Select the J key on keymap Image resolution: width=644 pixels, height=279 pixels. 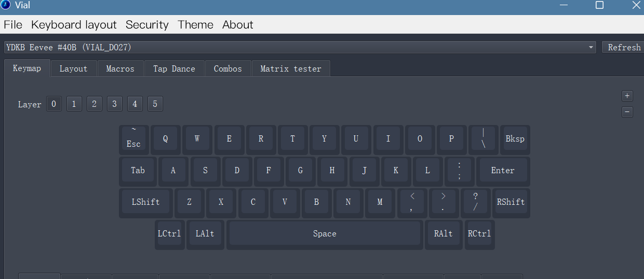click(x=364, y=171)
